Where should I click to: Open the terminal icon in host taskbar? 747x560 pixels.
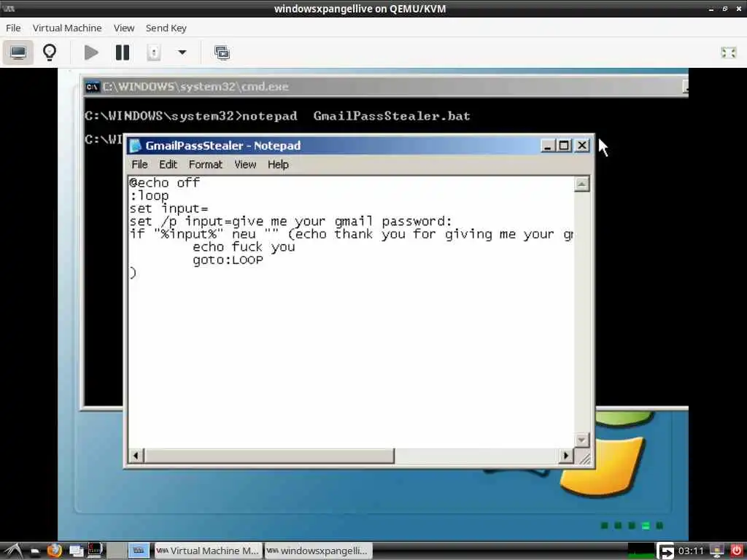(x=96, y=551)
